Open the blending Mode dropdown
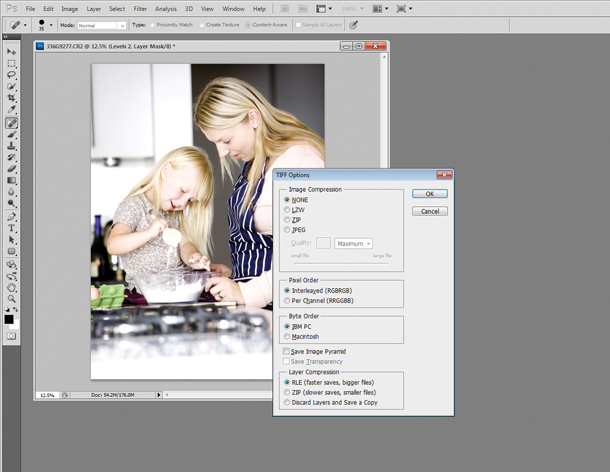 click(x=101, y=25)
